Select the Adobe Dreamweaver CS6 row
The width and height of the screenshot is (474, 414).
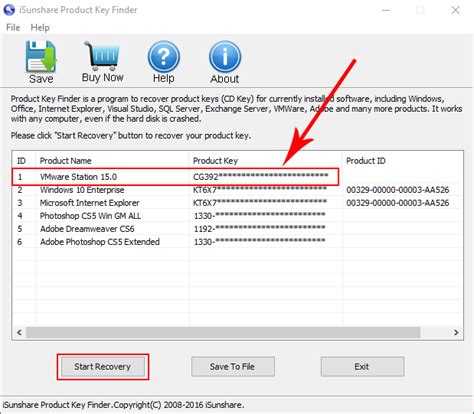tap(238, 229)
